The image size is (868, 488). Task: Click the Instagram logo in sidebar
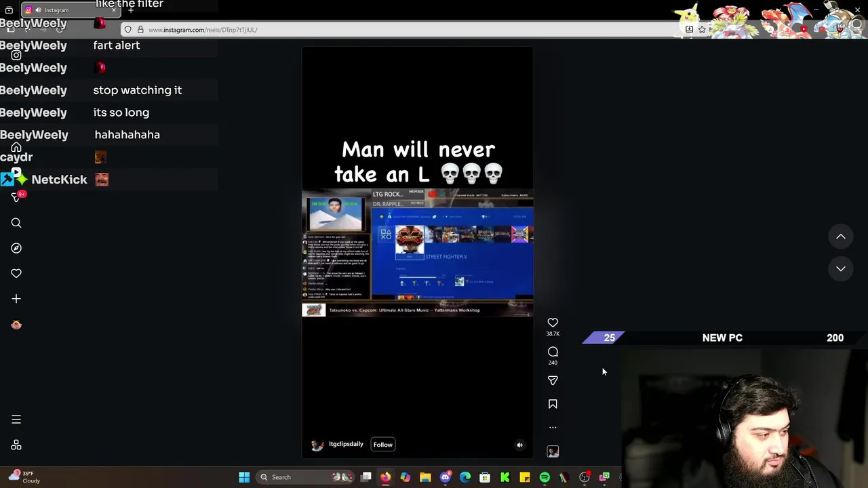[16, 56]
